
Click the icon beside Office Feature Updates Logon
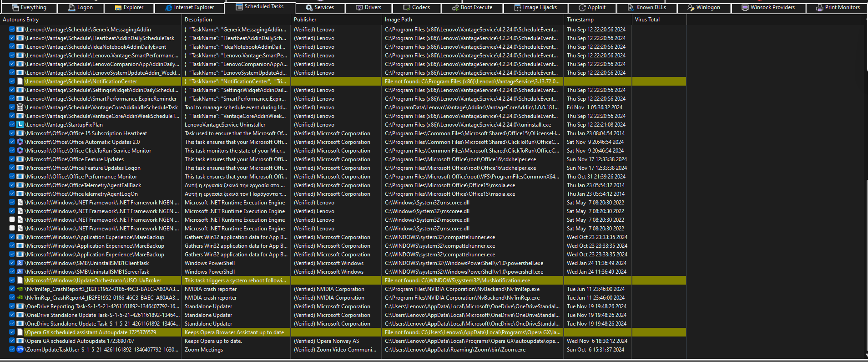pyautogui.click(x=20, y=168)
